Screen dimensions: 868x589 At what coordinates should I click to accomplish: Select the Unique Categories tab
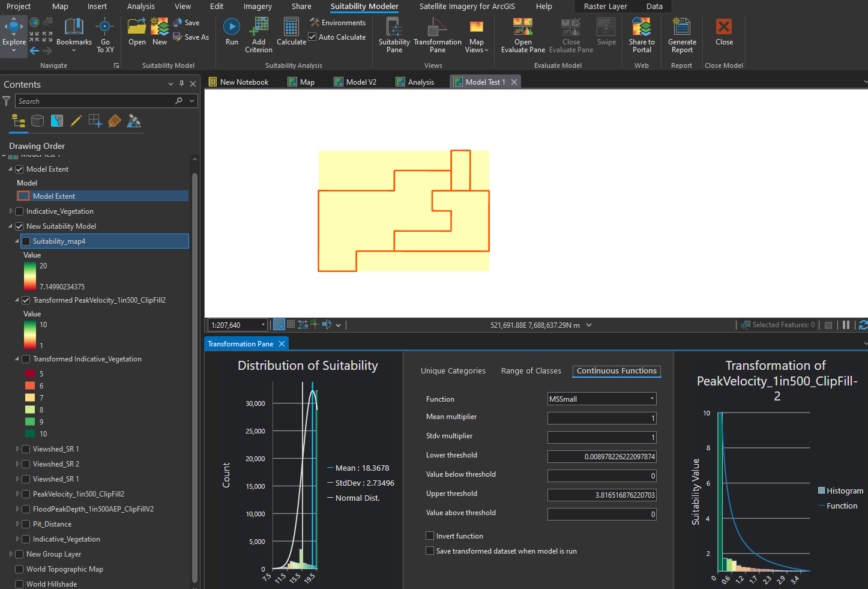pos(453,371)
